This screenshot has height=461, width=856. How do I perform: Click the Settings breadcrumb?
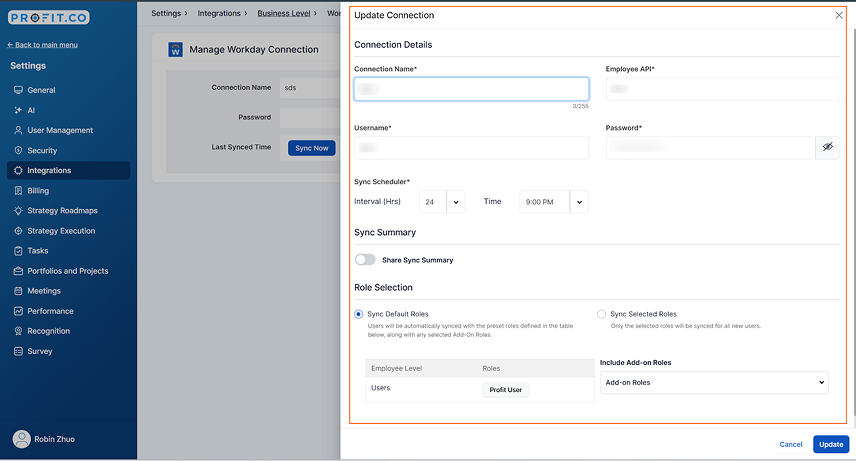pos(166,13)
